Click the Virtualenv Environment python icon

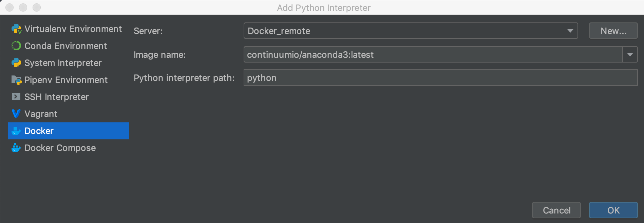click(x=16, y=29)
